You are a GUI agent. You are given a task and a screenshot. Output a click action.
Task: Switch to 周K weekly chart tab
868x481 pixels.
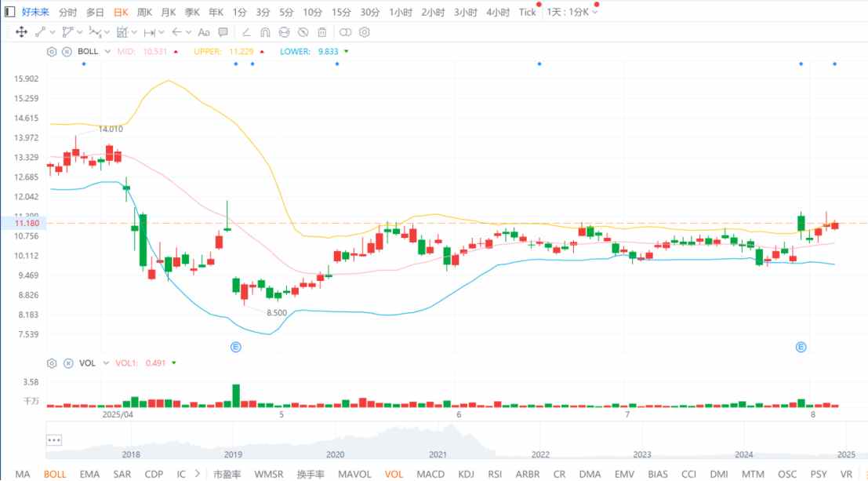pos(145,13)
